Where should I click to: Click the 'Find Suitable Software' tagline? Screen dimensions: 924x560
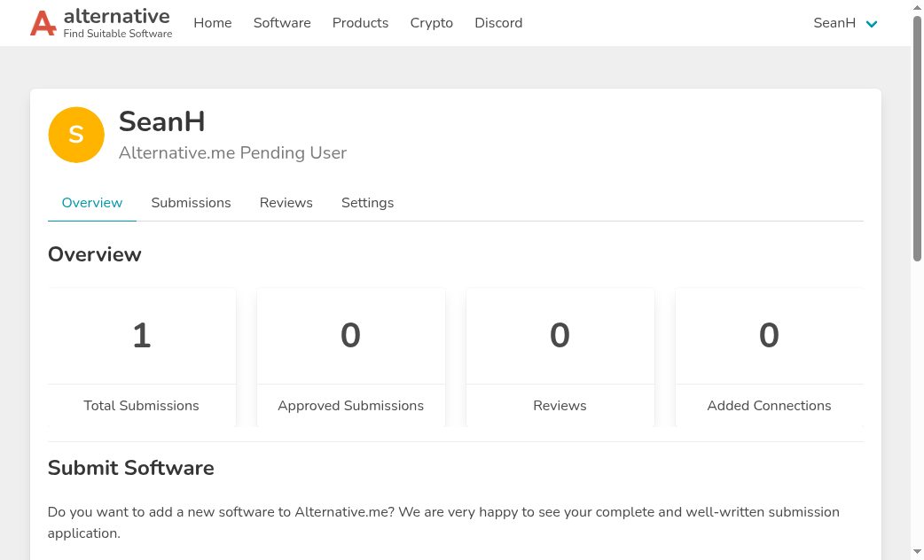118,35
